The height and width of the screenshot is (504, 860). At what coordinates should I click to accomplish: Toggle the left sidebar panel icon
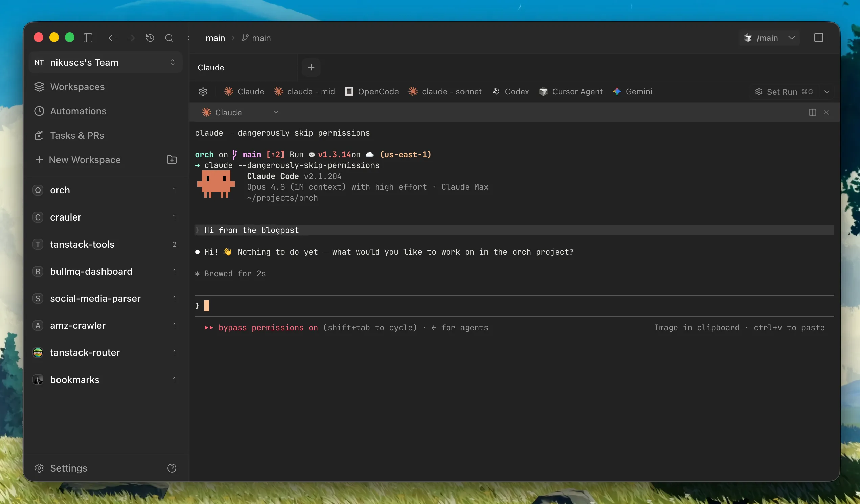(88, 38)
